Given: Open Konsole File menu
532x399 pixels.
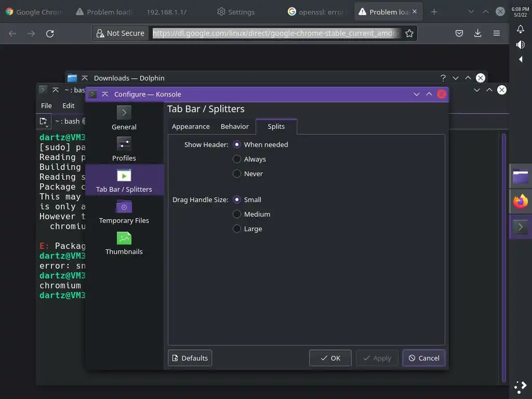Looking at the screenshot, I should click(x=46, y=105).
